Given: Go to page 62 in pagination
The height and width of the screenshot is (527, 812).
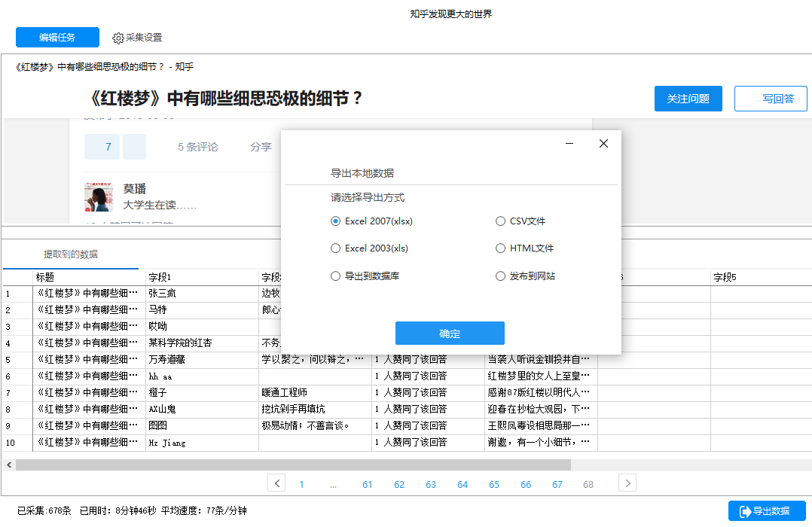Looking at the screenshot, I should 398,485.
